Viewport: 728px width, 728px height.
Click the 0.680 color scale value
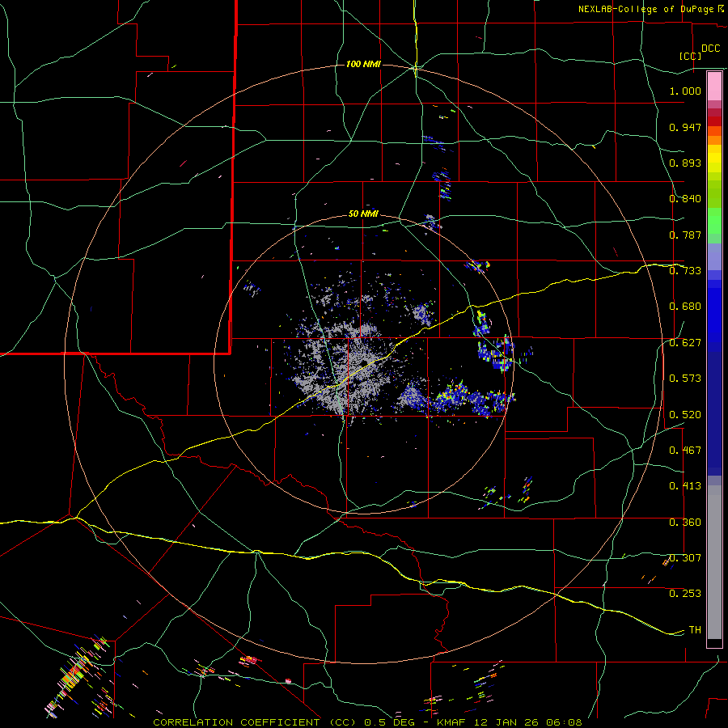pyautogui.click(x=685, y=307)
